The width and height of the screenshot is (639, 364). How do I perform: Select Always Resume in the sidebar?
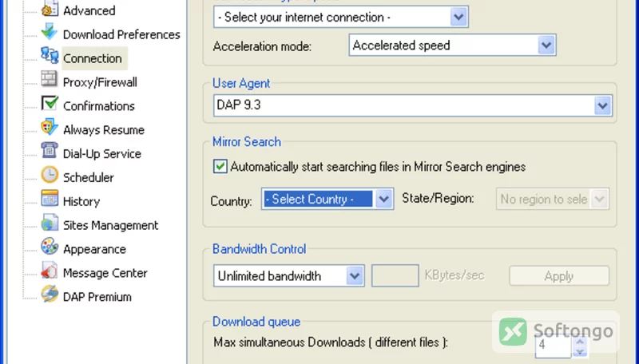[104, 130]
